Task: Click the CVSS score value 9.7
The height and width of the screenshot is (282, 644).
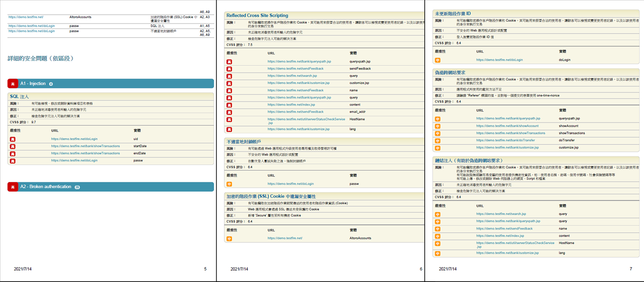Action: pyautogui.click(x=34, y=122)
